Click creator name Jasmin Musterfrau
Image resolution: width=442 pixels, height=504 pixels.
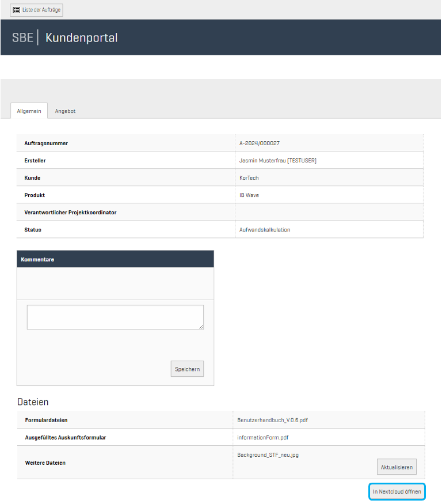pos(277,160)
